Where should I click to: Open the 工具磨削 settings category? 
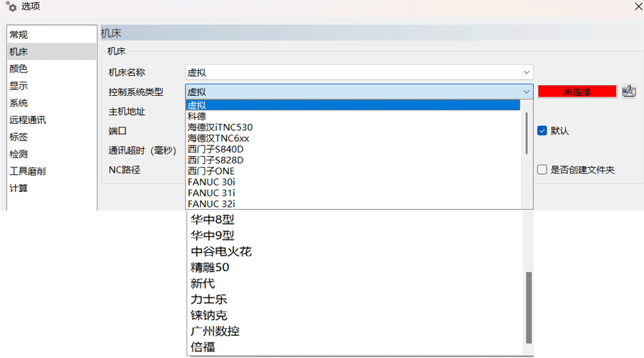tap(52, 171)
